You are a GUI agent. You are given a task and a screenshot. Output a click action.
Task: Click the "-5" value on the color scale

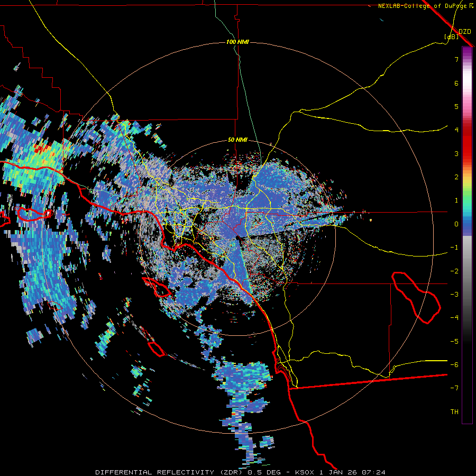tap(454, 342)
